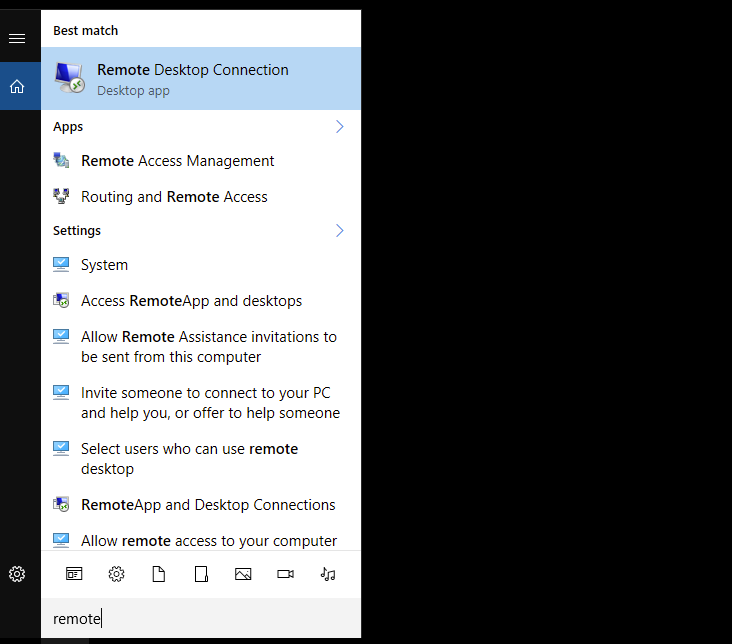Viewport: 732px width, 644px height.
Task: Expand the Settings category chevron
Action: (339, 230)
